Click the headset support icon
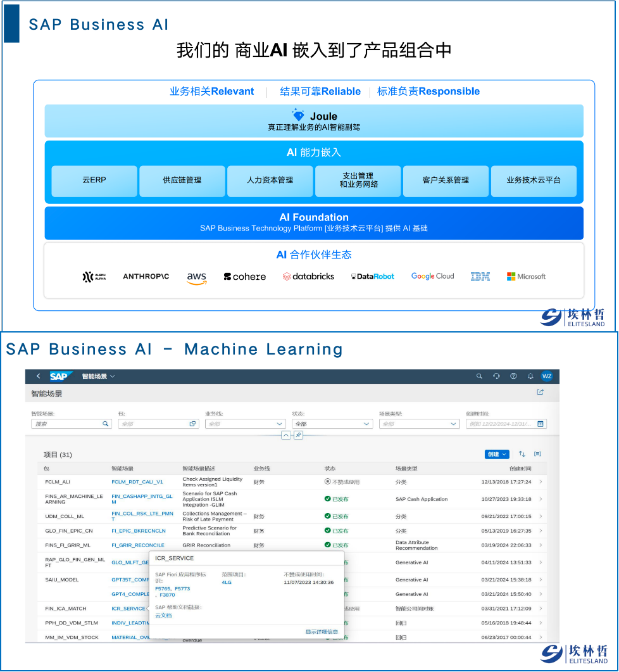The width and height of the screenshot is (619, 672). [x=497, y=376]
